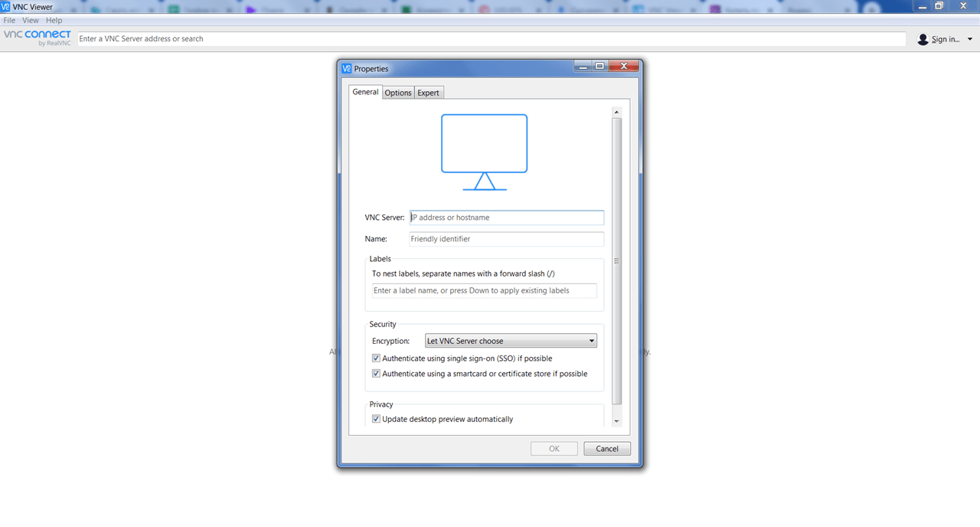The height and width of the screenshot is (527, 980).
Task: Click the label name input field
Action: tap(484, 290)
